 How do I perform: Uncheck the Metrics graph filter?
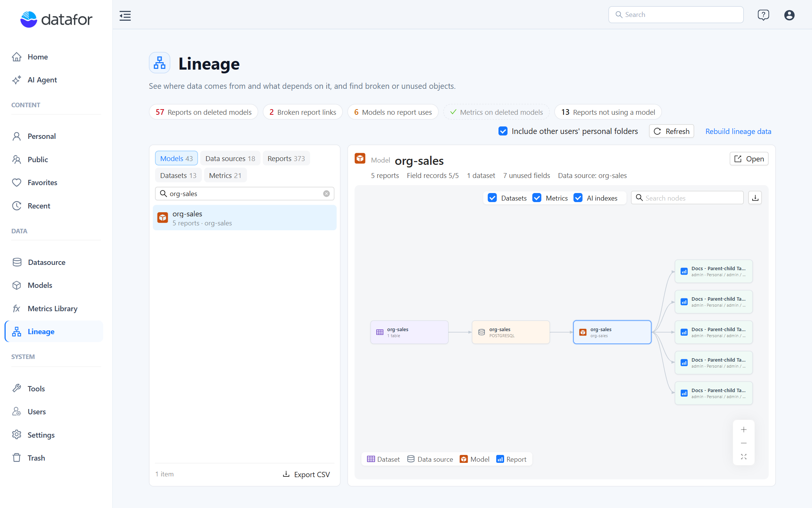coord(537,198)
